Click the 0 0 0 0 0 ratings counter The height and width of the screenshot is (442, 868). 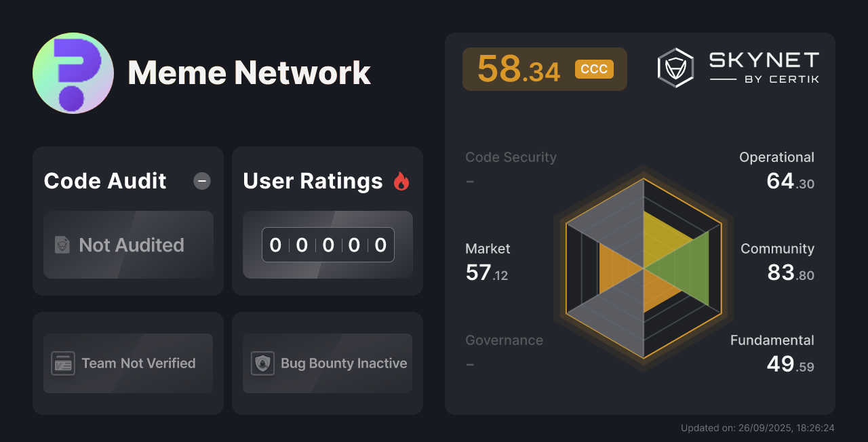pos(328,245)
